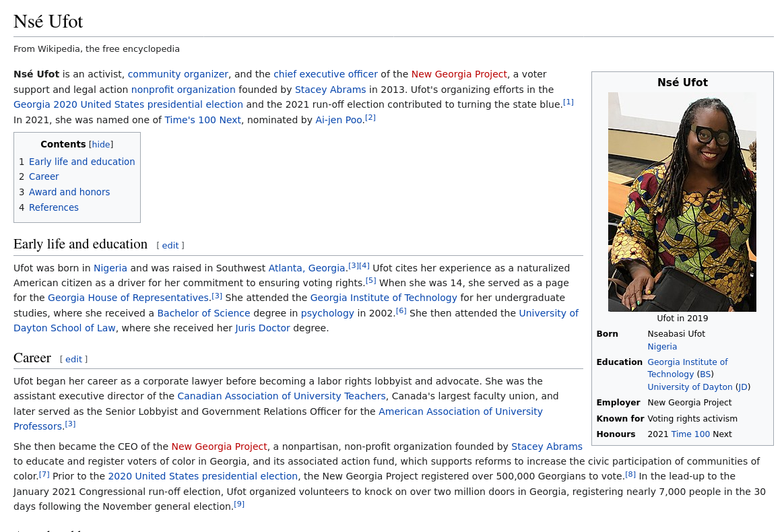The width and height of the screenshot is (784, 532).
Task: Visit the nonprofit organization article
Action: click(x=183, y=90)
